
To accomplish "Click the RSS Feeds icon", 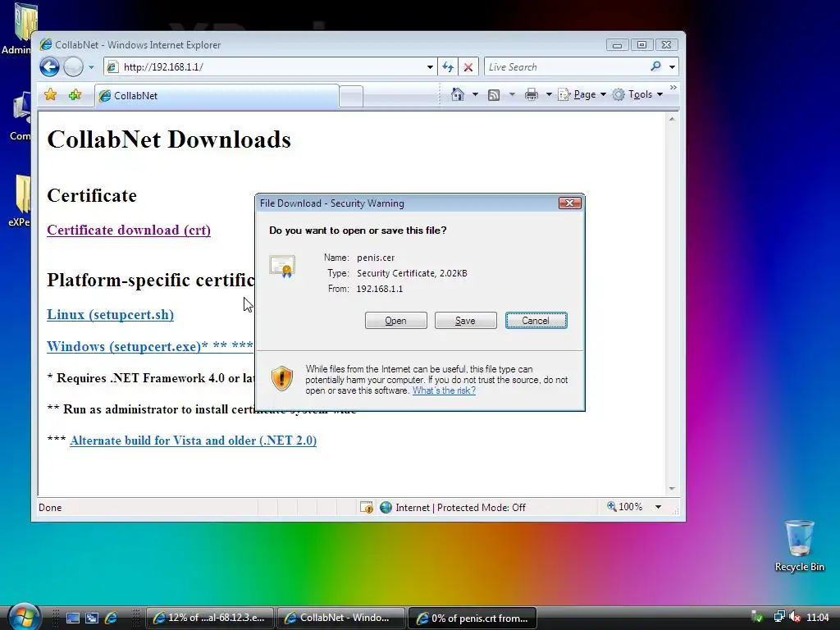I will pyautogui.click(x=494, y=95).
